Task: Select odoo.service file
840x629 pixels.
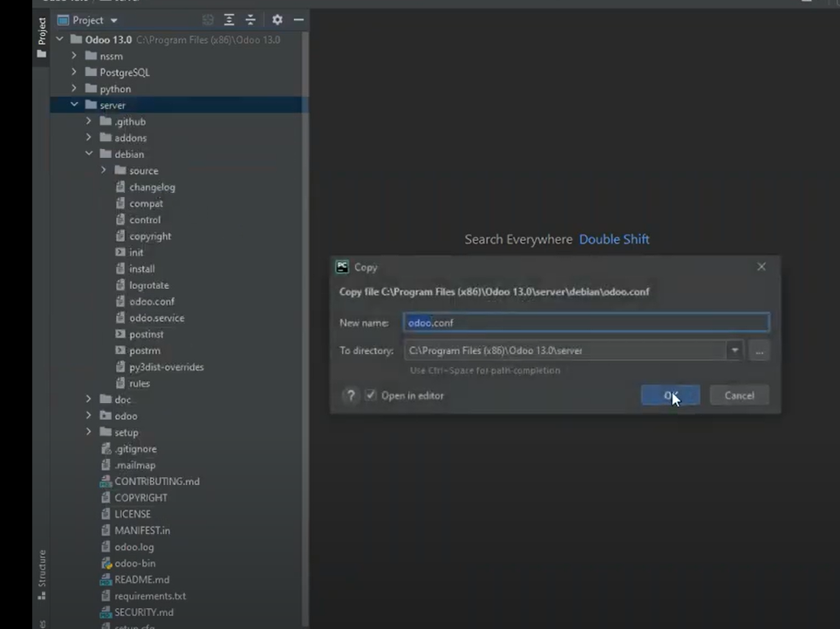Action: pyautogui.click(x=156, y=318)
